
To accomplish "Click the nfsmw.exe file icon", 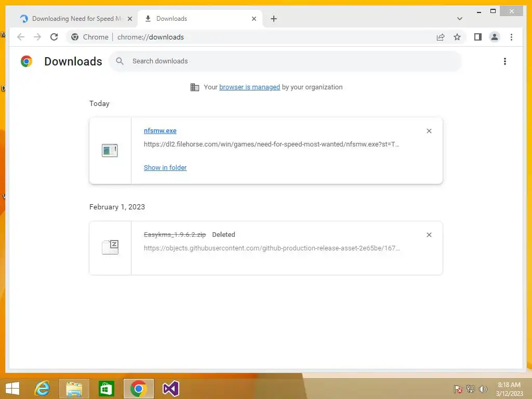I will coord(110,150).
